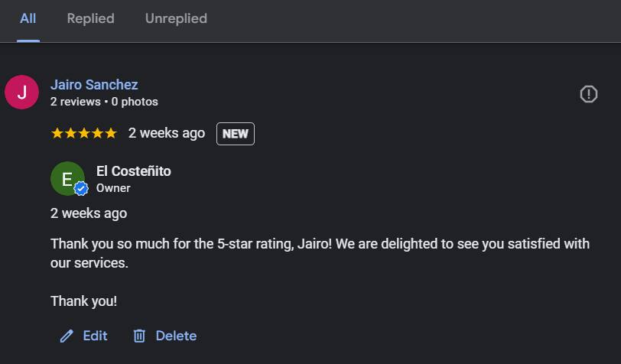Click the final 'Thank you!' reply line
This screenshot has height=364, width=621.
point(83,301)
